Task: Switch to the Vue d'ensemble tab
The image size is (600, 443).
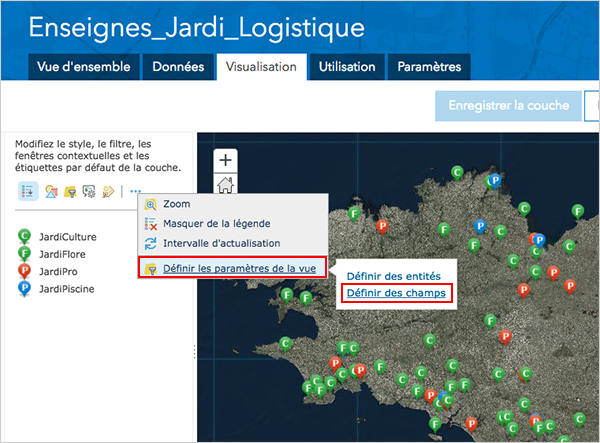Action: (x=83, y=67)
